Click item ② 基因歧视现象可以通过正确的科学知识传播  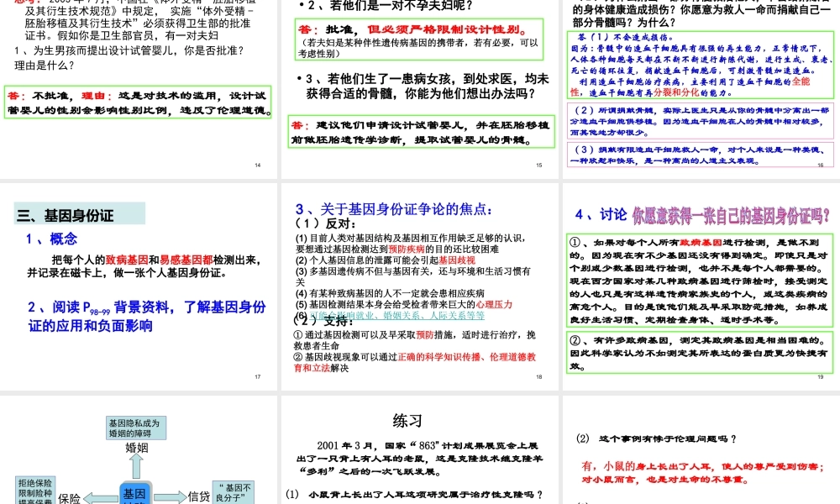pos(414,362)
